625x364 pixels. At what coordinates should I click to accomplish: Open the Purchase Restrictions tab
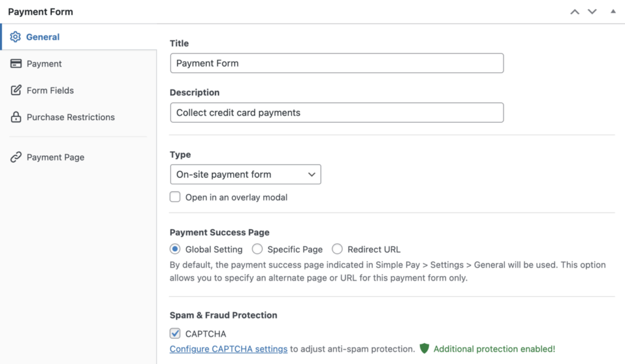pos(70,117)
